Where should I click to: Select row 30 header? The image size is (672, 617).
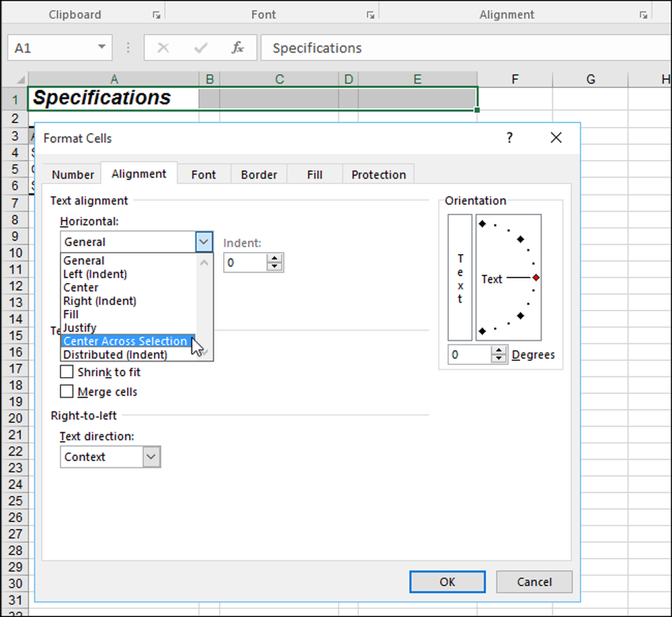pos(15,583)
